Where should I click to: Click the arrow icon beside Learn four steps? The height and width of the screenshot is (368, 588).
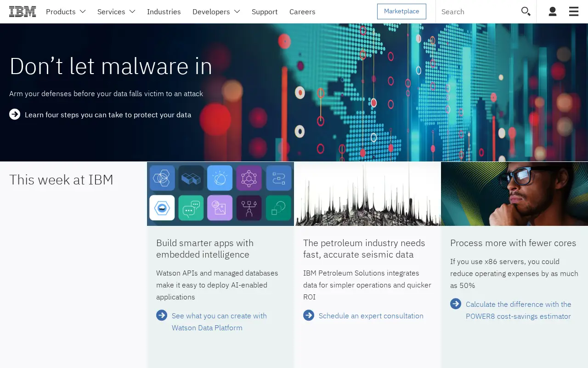(15, 114)
